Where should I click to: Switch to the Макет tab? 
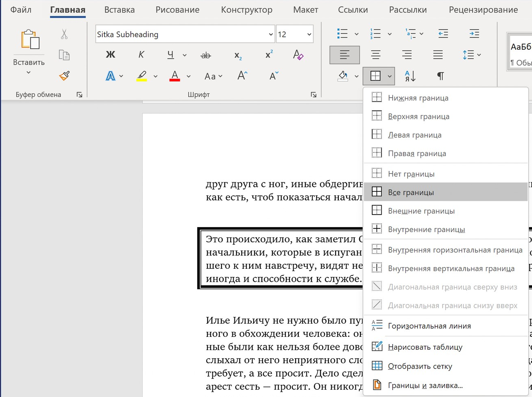pos(306,10)
